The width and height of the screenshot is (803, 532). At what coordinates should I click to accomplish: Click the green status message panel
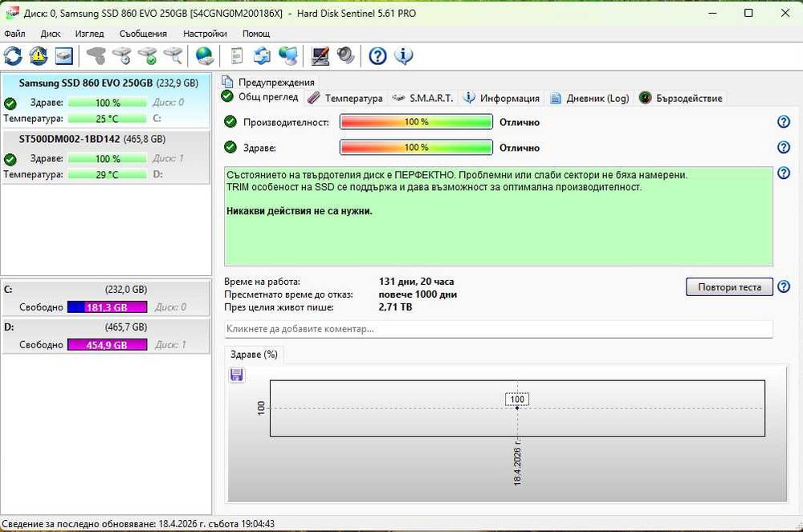pyautogui.click(x=499, y=216)
